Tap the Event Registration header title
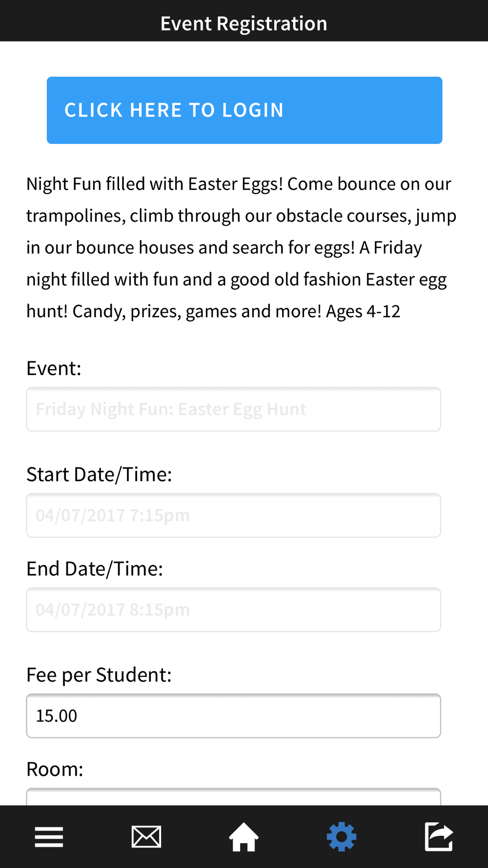The width and height of the screenshot is (488, 868). 244,23
